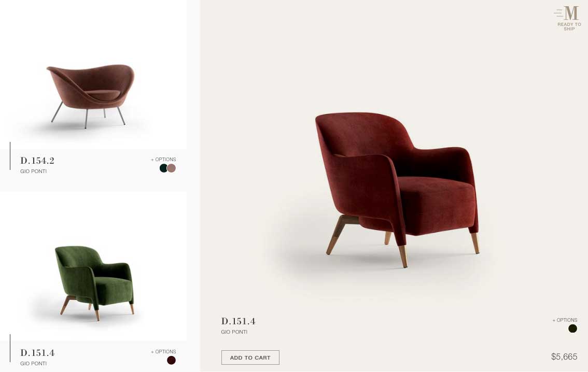
Task: Click the Ready to Ship M logo icon
Action: pos(567,13)
